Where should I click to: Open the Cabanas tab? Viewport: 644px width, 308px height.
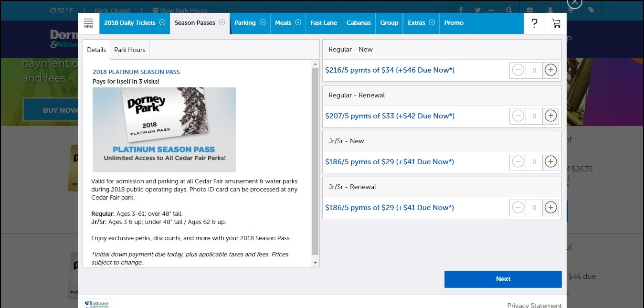pos(359,23)
